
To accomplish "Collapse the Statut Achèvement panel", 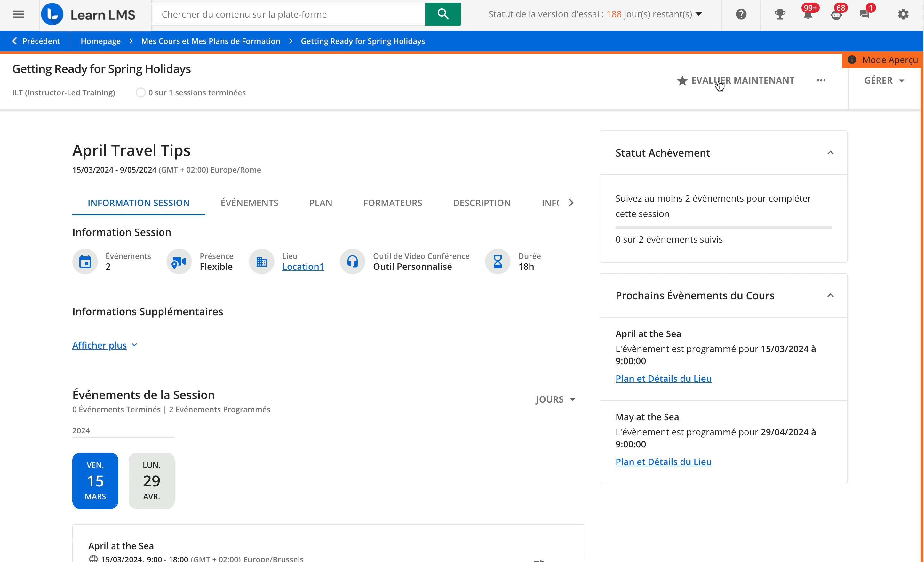I will pyautogui.click(x=830, y=153).
